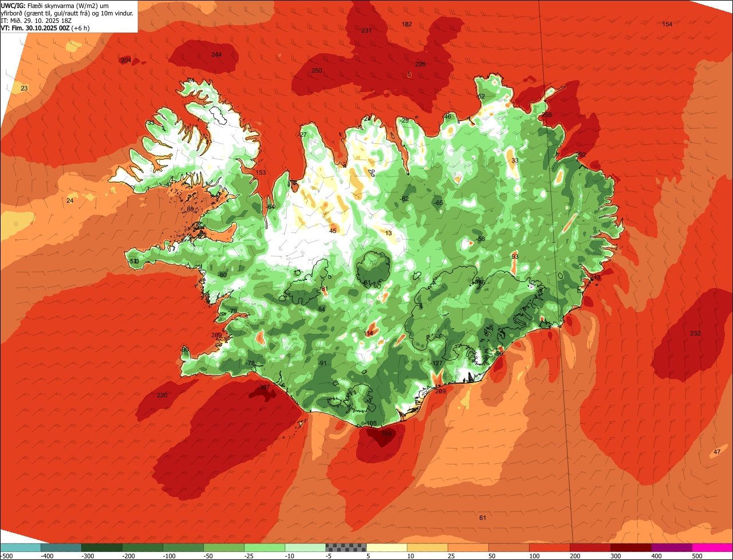
Task: Click the map value '-91'
Action: point(322,363)
